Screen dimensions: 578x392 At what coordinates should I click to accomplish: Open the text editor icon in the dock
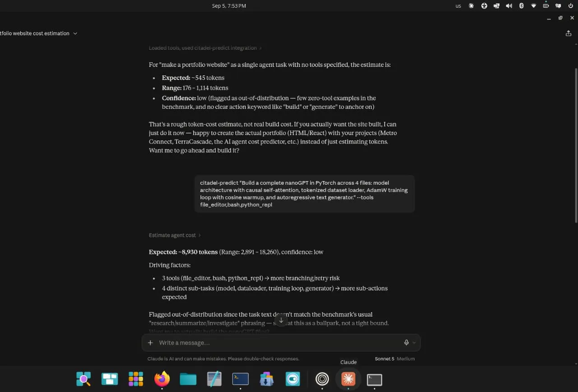(x=214, y=379)
